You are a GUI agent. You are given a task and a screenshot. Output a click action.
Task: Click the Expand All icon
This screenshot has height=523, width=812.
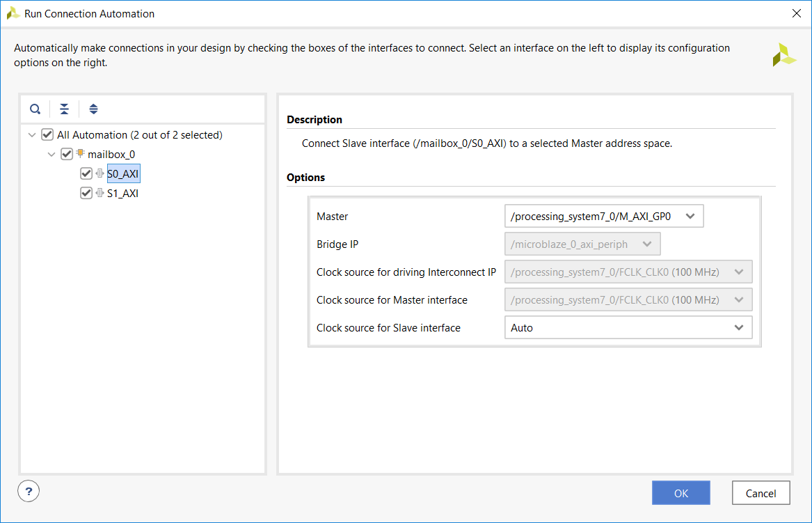pyautogui.click(x=94, y=109)
